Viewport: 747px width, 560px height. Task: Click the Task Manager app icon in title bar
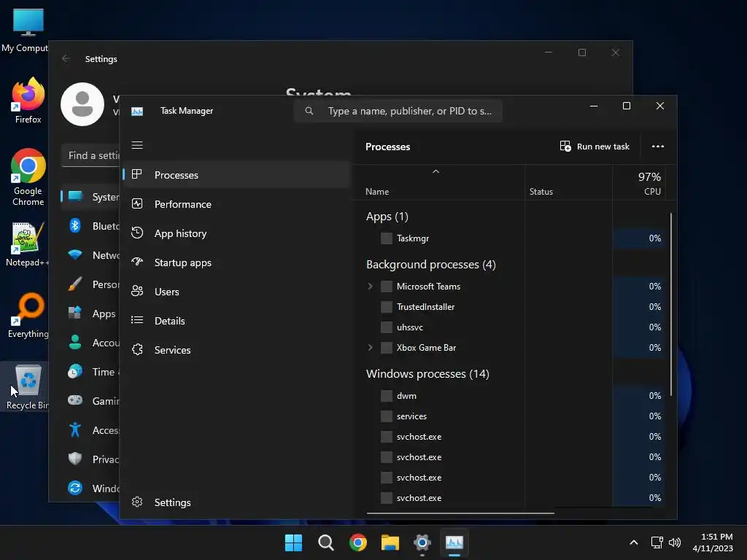pos(137,111)
